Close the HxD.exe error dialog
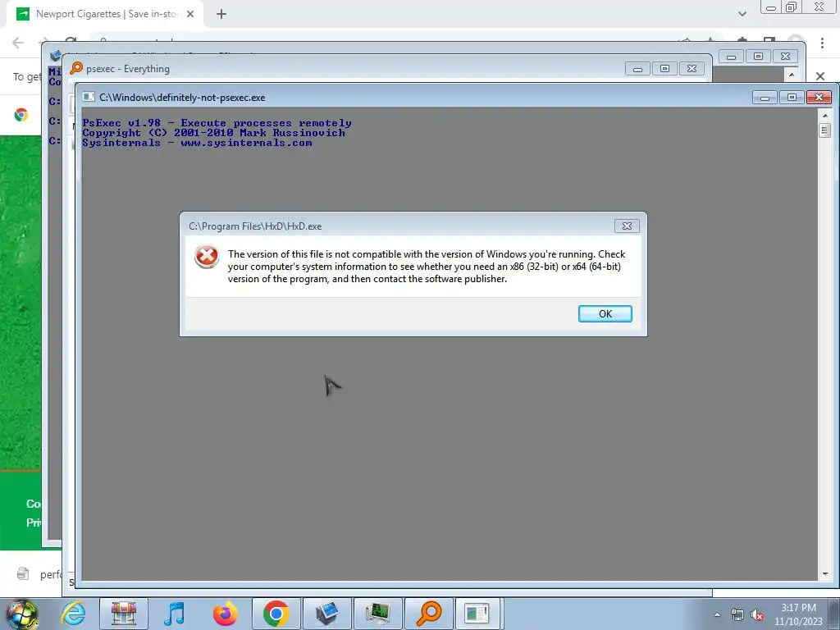The image size is (840, 630). (x=627, y=226)
